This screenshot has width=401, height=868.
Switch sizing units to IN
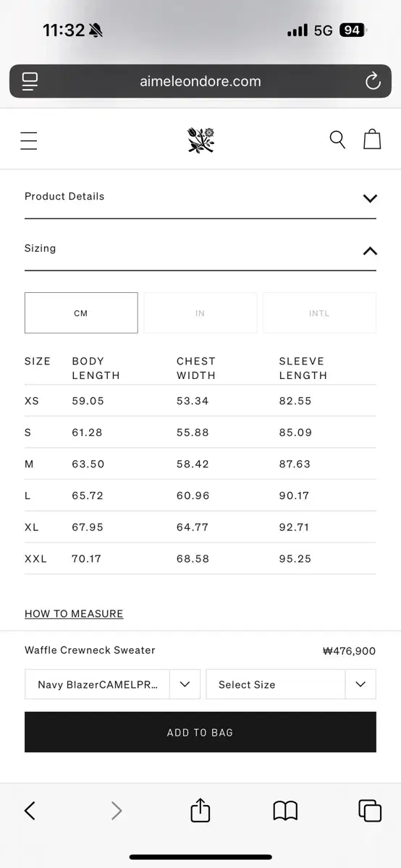click(x=200, y=313)
